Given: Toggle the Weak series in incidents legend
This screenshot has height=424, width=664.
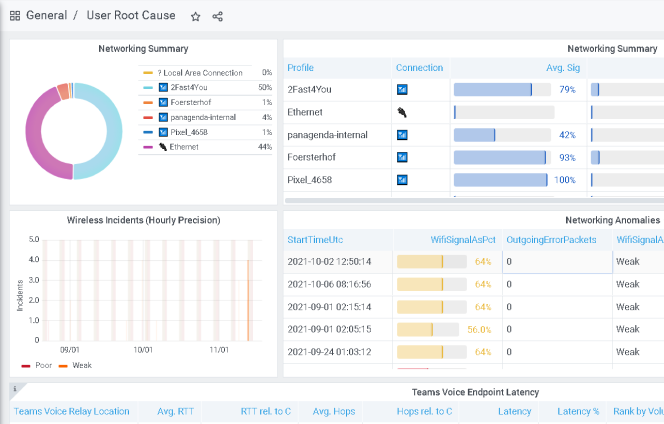Looking at the screenshot, I should coord(81,366).
